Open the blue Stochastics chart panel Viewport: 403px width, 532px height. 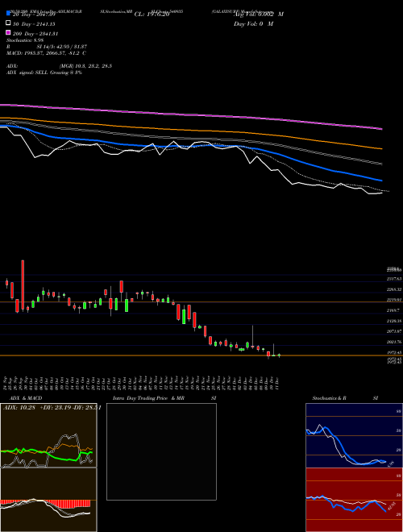(354, 435)
